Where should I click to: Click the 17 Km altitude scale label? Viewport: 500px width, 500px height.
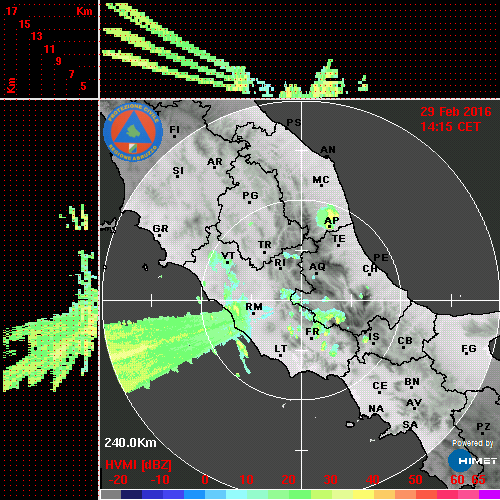[x=12, y=11]
